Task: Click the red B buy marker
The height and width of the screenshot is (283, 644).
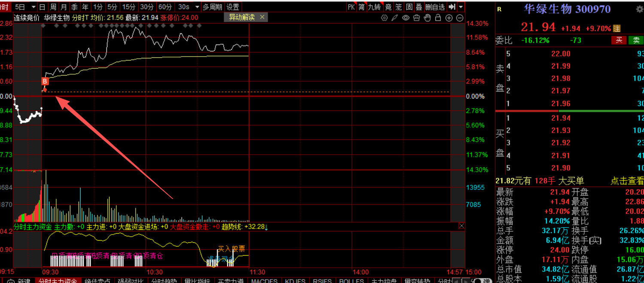Action: click(x=45, y=81)
